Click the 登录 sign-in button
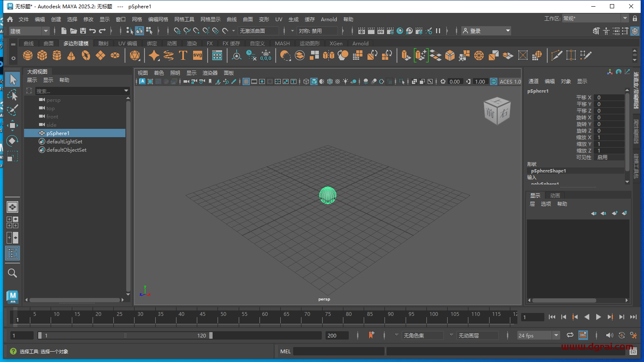The image size is (644, 362). 486,31
